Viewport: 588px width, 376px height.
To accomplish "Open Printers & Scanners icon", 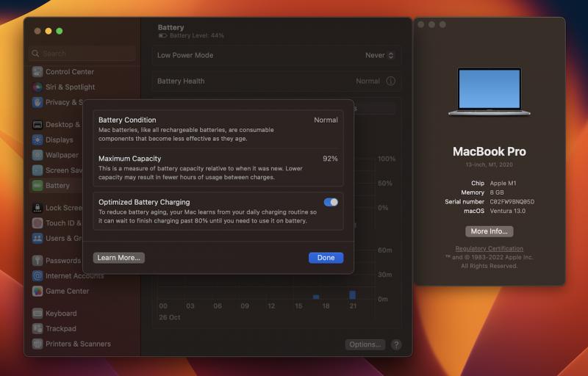I will click(x=37, y=344).
